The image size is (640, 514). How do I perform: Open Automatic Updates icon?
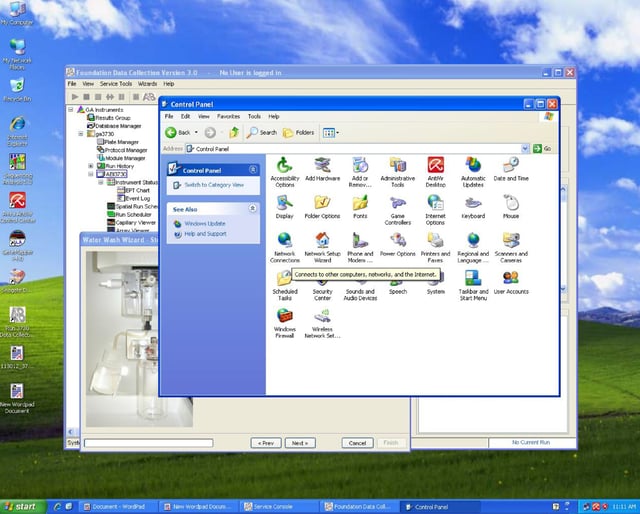473,172
